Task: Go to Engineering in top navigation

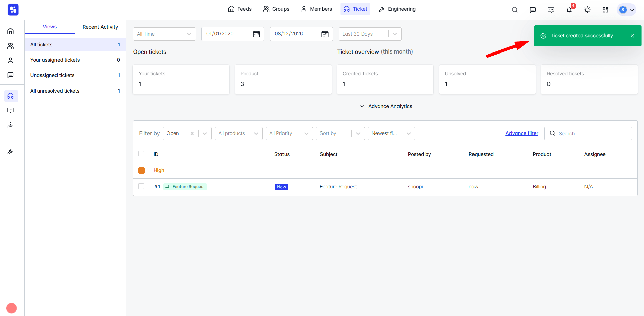Action: pyautogui.click(x=397, y=9)
